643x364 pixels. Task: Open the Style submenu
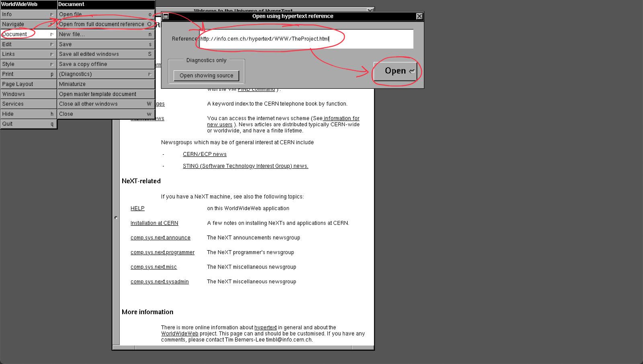pos(28,64)
